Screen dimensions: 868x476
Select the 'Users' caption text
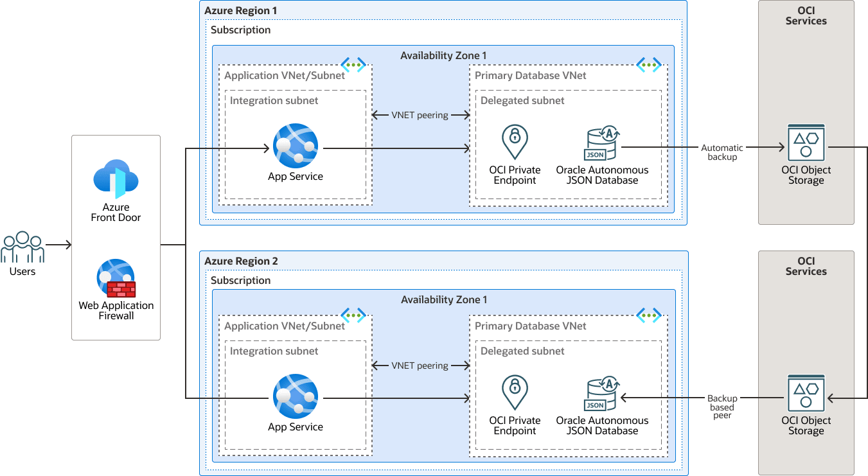(22, 272)
